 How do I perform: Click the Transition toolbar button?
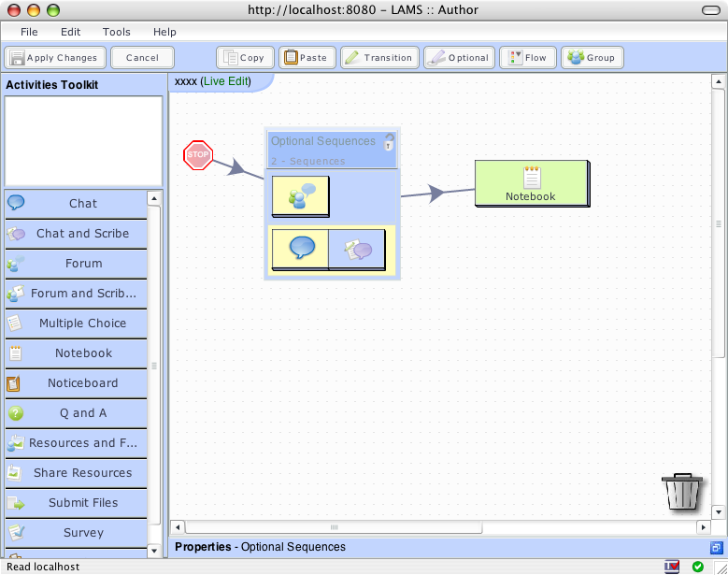tap(378, 58)
